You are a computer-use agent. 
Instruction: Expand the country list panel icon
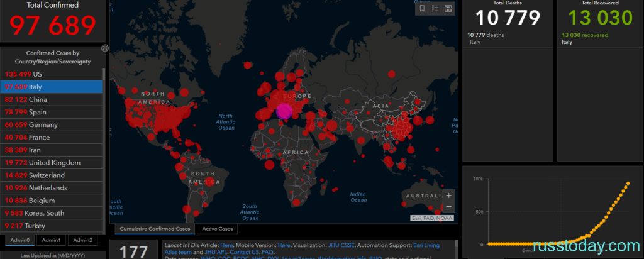point(105,48)
